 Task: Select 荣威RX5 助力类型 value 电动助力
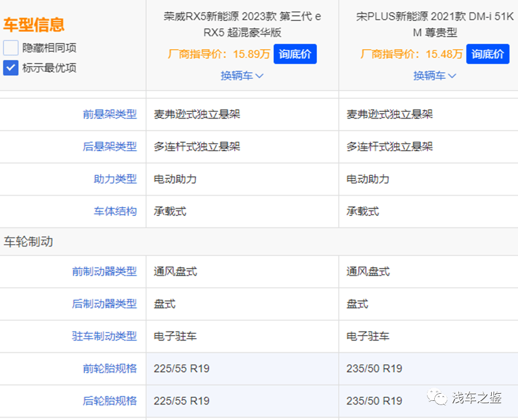tap(175, 179)
